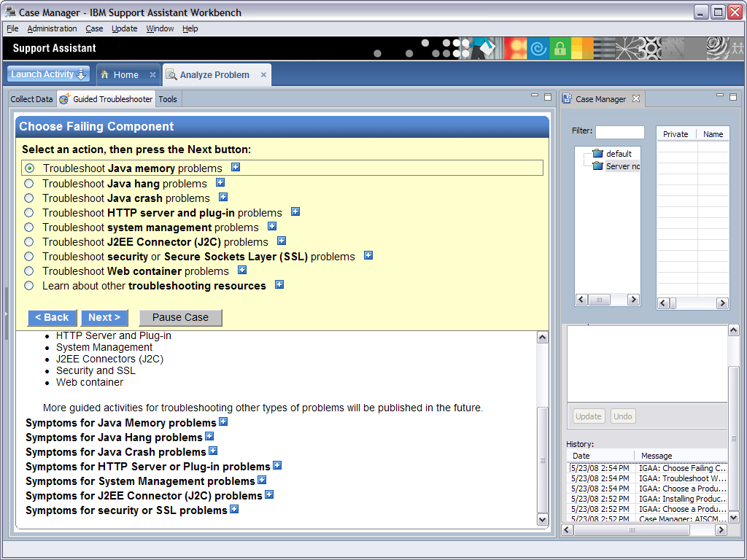Expand details for other troubleshooting resources option
The height and width of the screenshot is (560, 747).
click(279, 285)
